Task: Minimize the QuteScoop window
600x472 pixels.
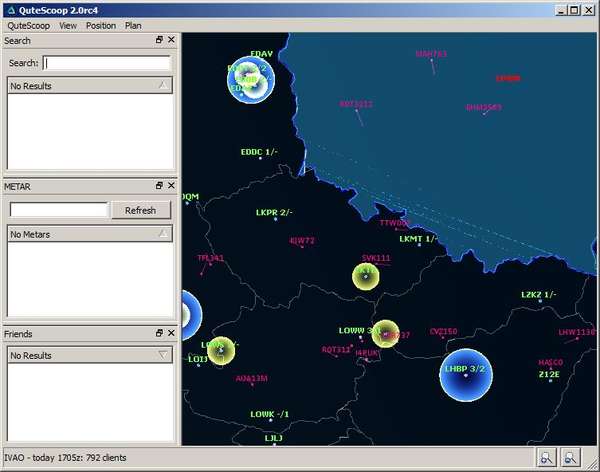Action: click(561, 10)
